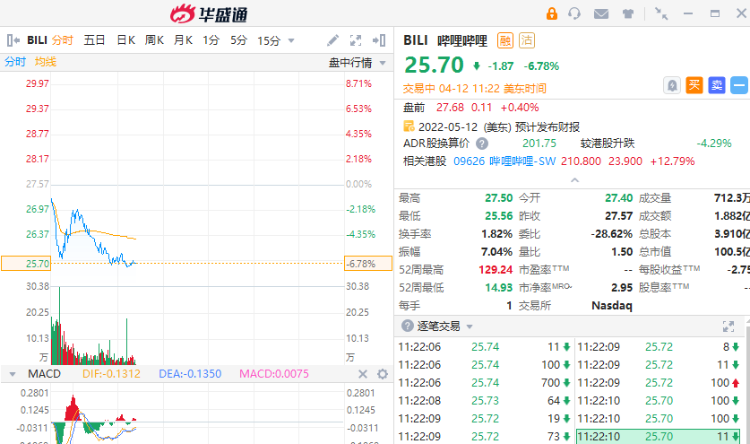Click the skin theme shirt icon
750x444 pixels.
click(628, 13)
